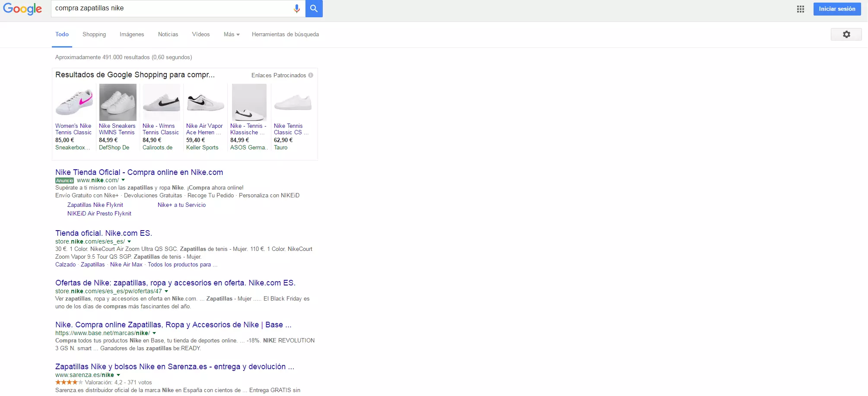The image size is (868, 396).
Task: Open the Google apps grid
Action: tap(800, 9)
